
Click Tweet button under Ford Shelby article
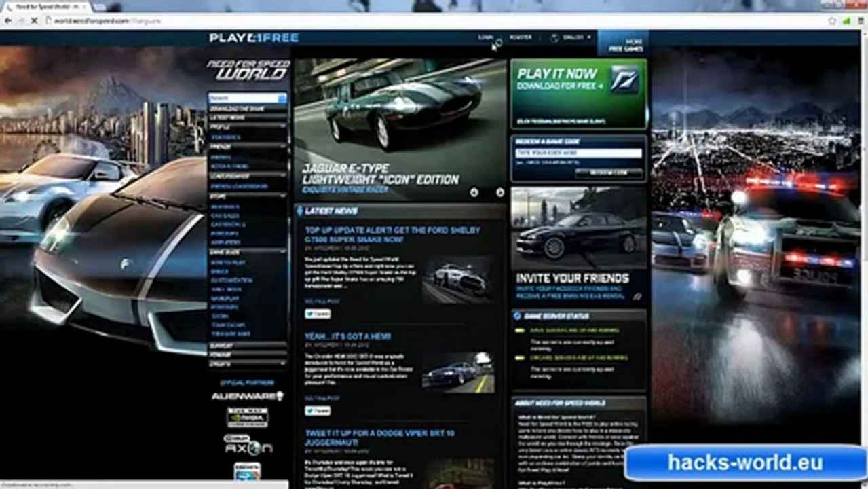pos(318,314)
